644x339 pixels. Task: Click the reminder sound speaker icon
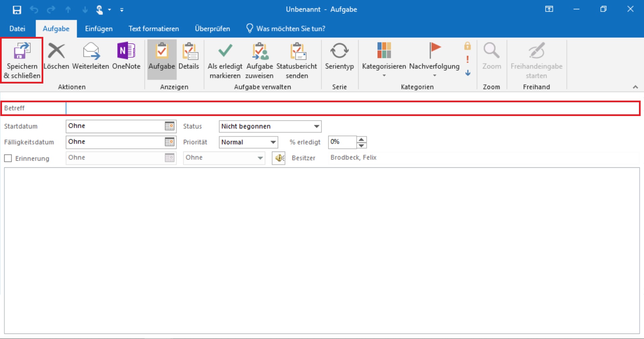(x=279, y=158)
